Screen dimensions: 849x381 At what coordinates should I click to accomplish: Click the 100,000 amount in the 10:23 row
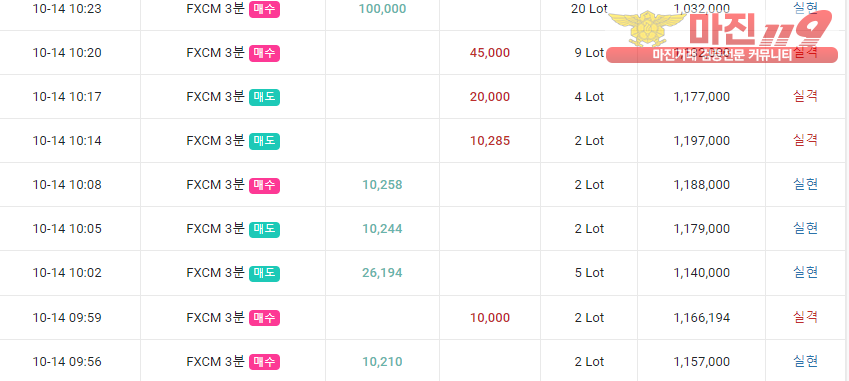pyautogui.click(x=382, y=9)
